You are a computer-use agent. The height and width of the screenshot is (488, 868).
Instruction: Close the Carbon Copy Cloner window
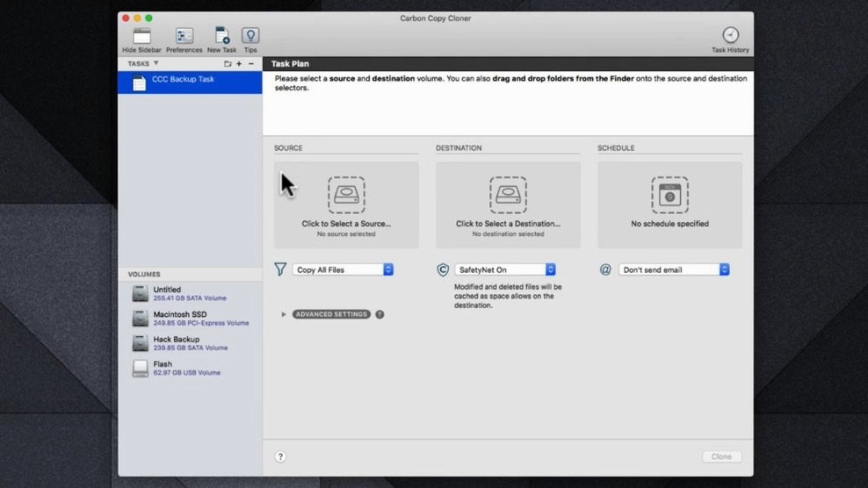click(x=126, y=18)
